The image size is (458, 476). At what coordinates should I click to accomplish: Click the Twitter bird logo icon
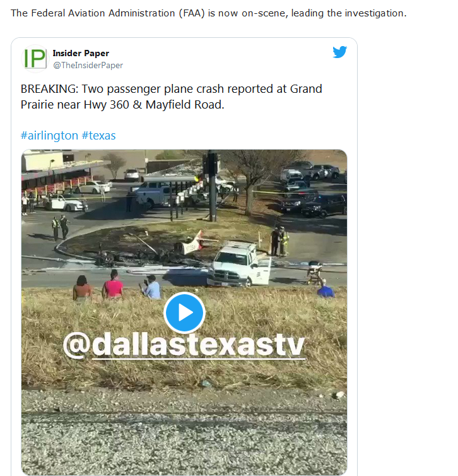coord(339,52)
